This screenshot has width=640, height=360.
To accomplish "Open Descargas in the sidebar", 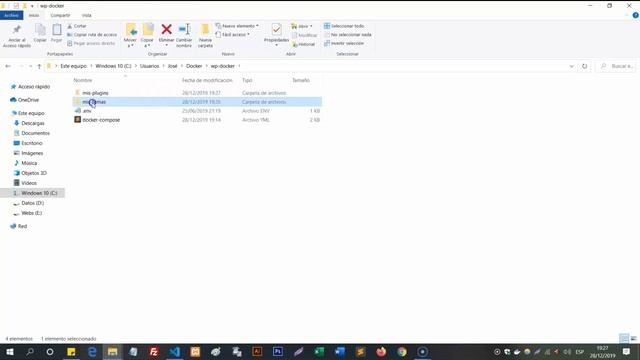I will (x=33, y=123).
